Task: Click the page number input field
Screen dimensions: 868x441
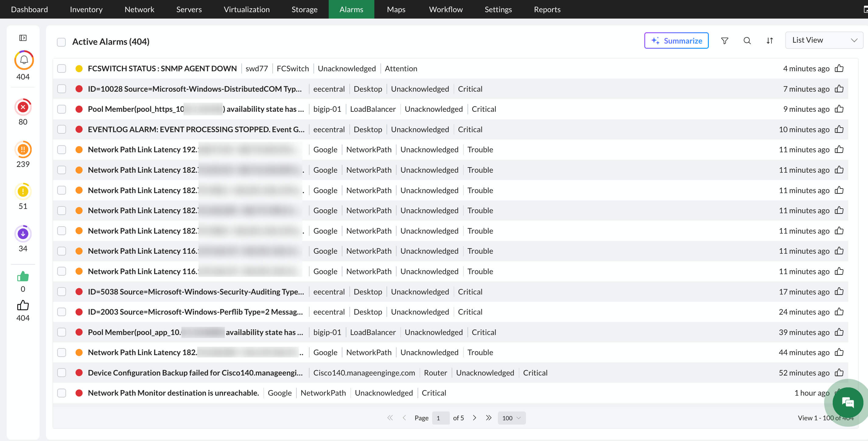Action: [441, 418]
